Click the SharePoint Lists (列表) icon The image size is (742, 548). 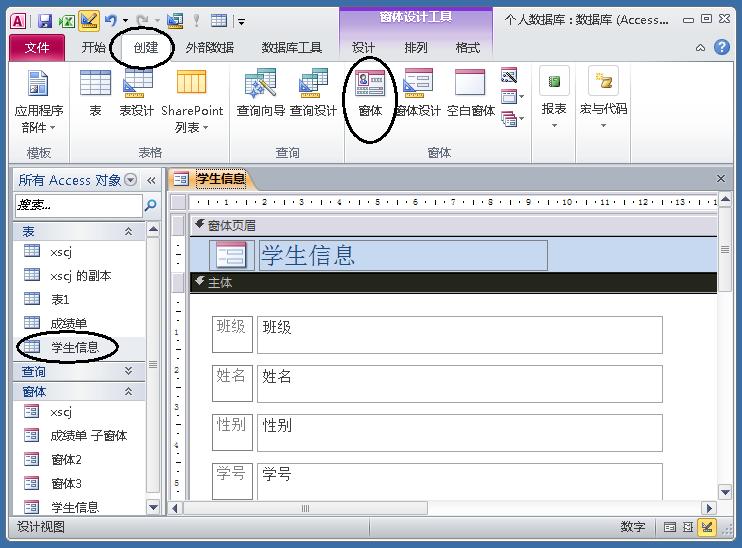(192, 101)
